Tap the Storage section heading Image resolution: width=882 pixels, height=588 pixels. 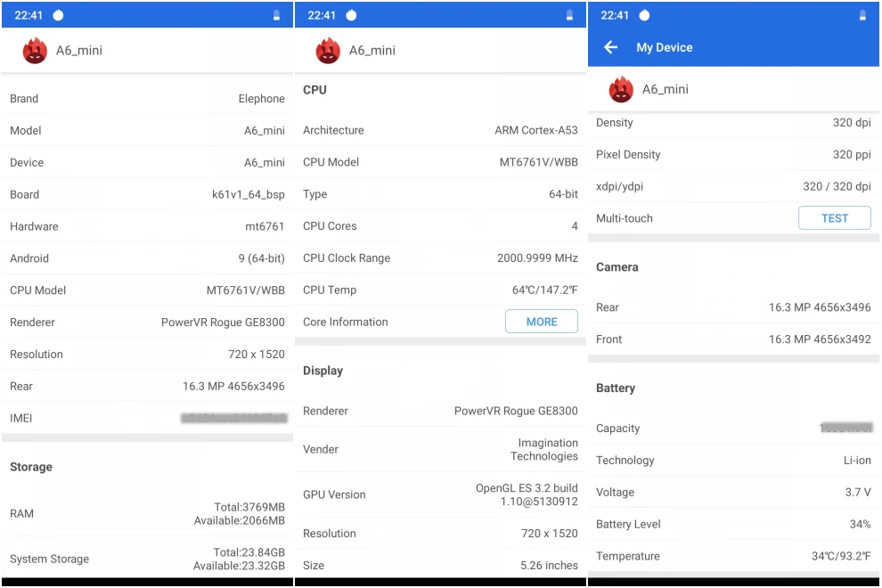click(31, 467)
